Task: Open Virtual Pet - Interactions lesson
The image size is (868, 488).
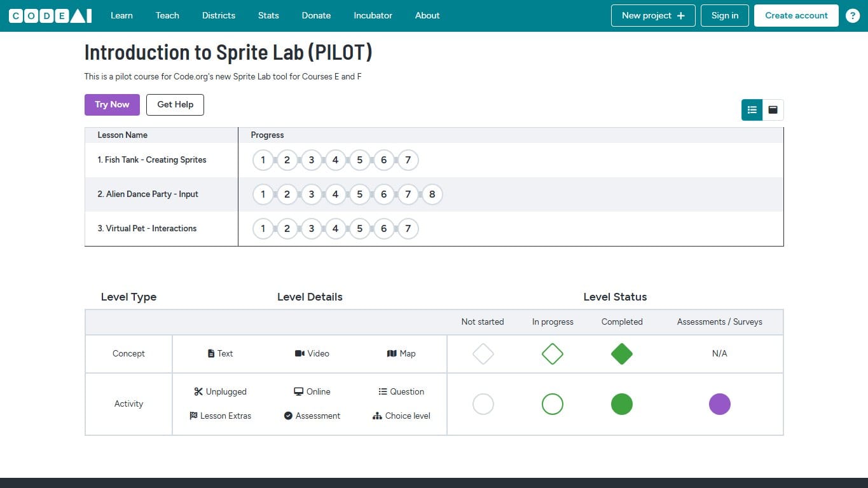Action: point(147,229)
